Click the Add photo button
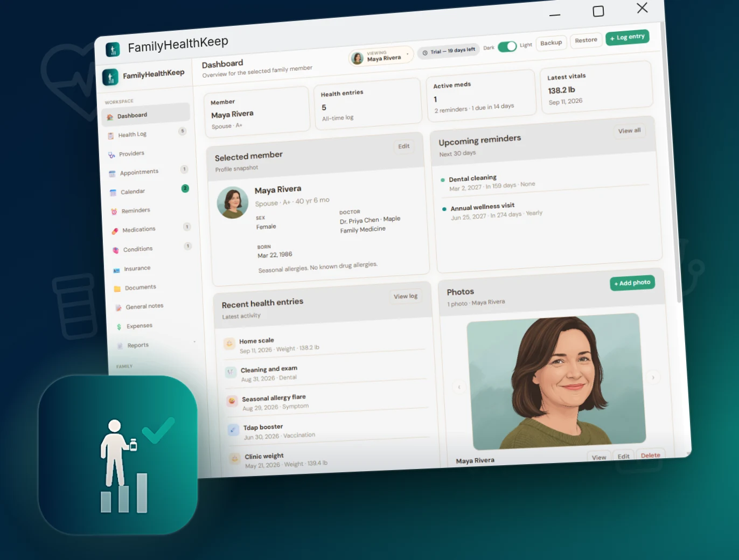739x560 pixels. 632,283
